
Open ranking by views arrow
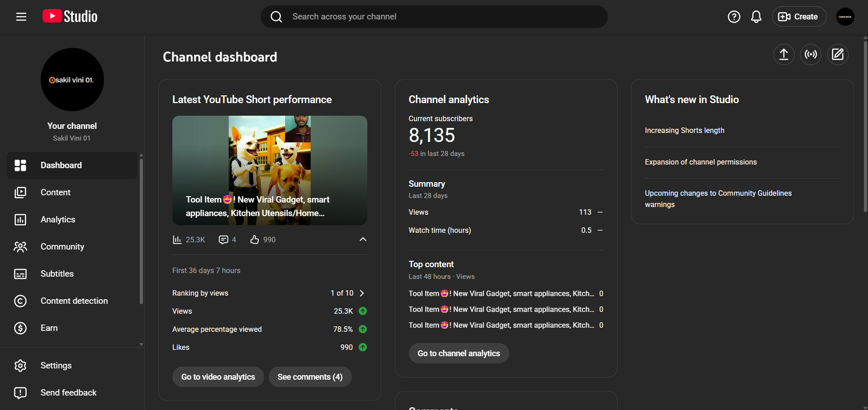point(362,293)
